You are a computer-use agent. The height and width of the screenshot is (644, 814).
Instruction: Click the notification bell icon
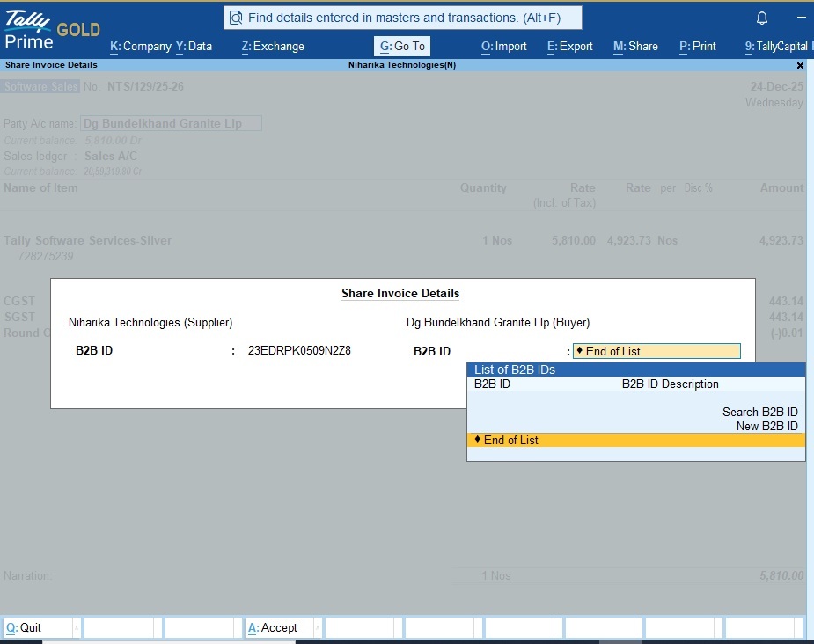pyautogui.click(x=762, y=18)
